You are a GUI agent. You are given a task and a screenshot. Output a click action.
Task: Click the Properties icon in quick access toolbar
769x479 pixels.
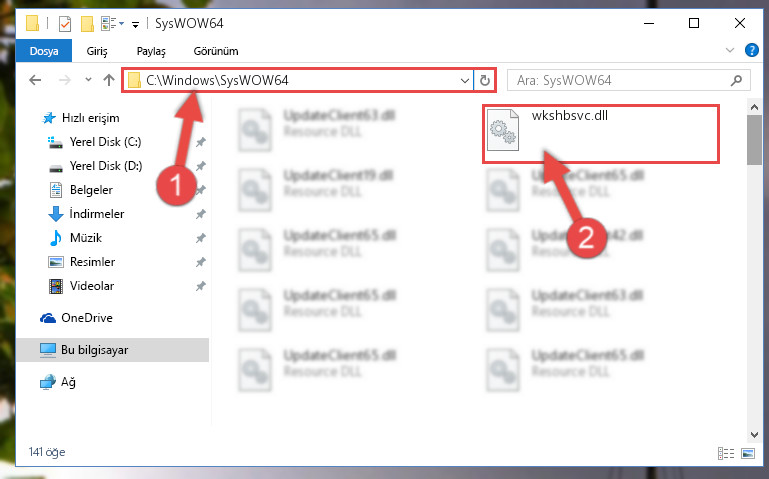65,24
